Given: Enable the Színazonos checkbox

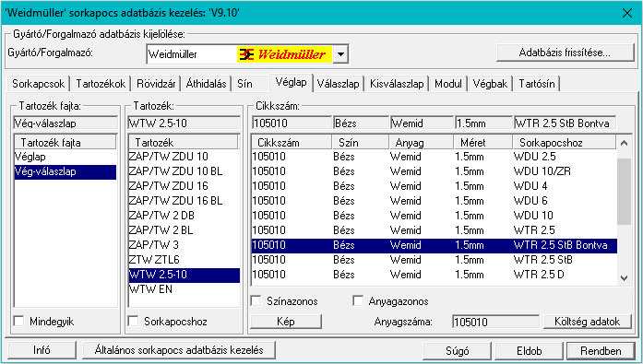Looking at the screenshot, I should pyautogui.click(x=256, y=301).
